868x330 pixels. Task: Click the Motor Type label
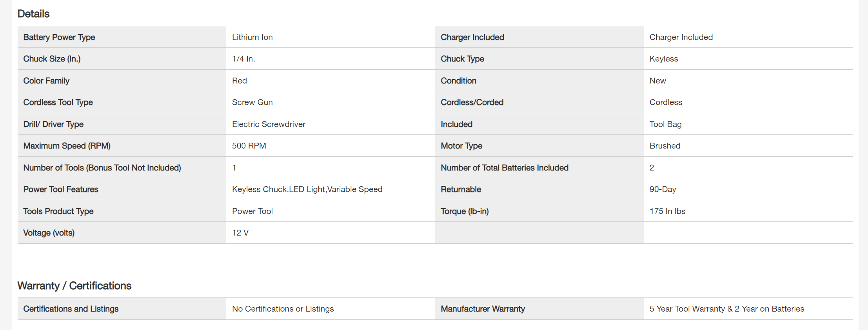point(461,146)
